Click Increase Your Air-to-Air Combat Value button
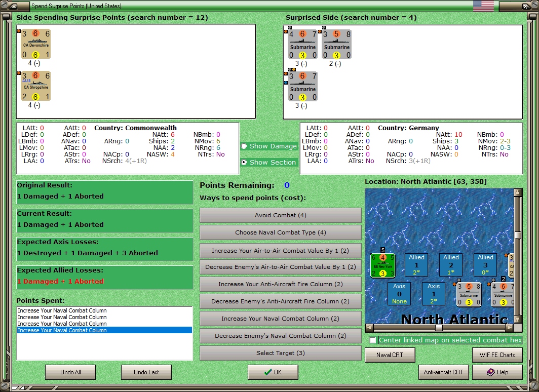The height and width of the screenshot is (392, 539). 281,251
